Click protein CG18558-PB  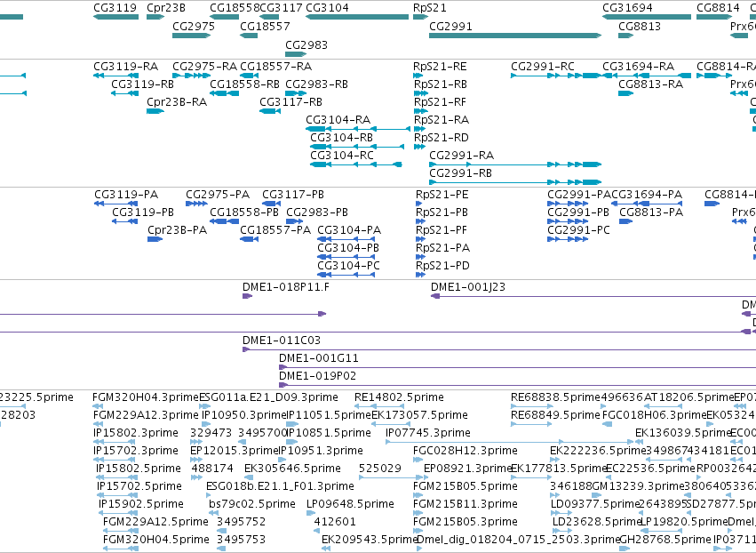[x=244, y=212]
